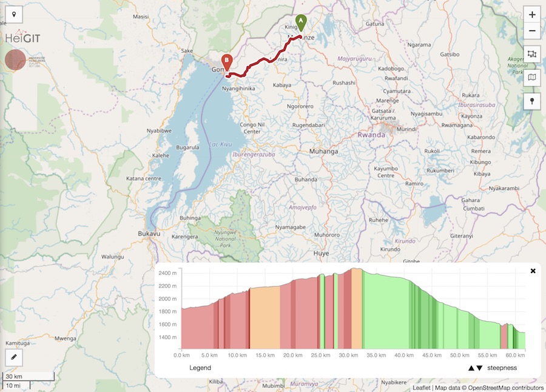546x392 pixels.
Task: Open the map layers switcher
Action: coord(531,77)
